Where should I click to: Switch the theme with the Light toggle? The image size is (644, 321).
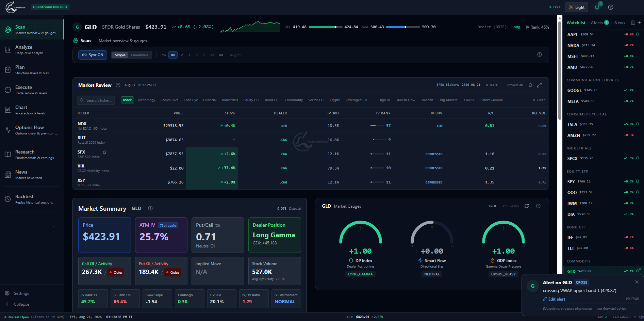pos(576,7)
